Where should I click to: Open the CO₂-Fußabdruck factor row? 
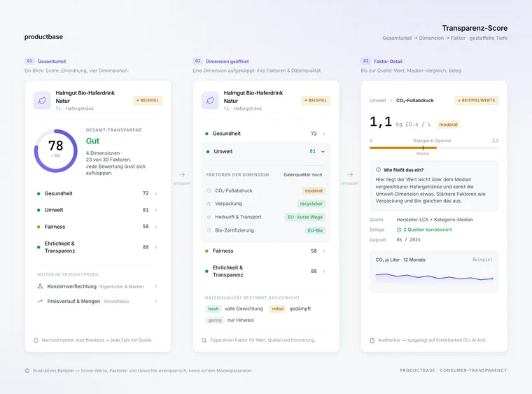click(266, 190)
